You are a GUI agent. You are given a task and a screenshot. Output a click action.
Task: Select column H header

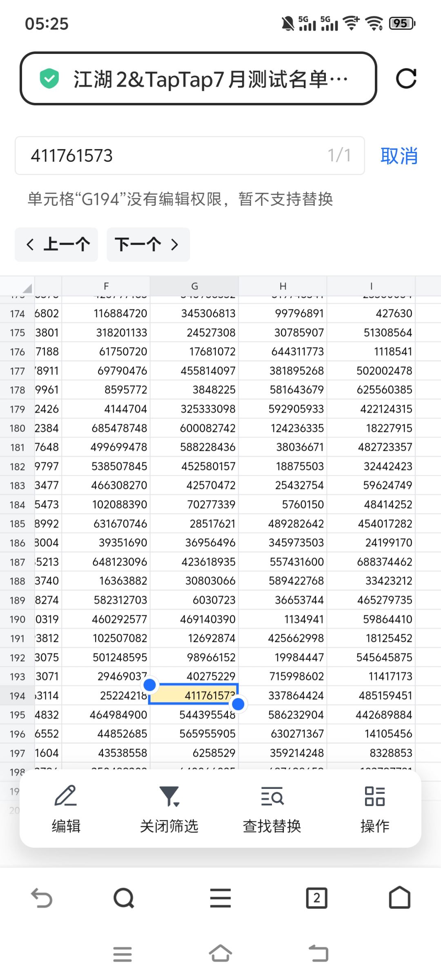point(283,286)
